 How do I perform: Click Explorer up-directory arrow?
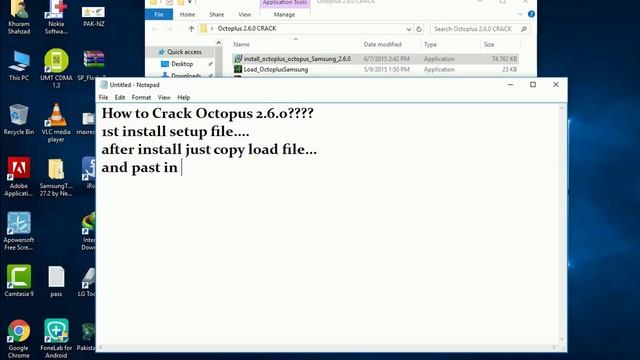191,29
